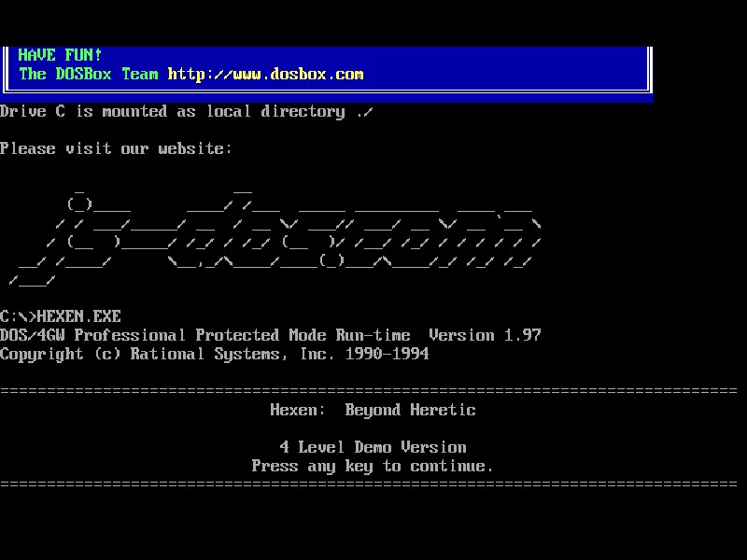Screen dimensions: 747x560
Task: Click the upper divider line above Hexen title
Action: 373,391
